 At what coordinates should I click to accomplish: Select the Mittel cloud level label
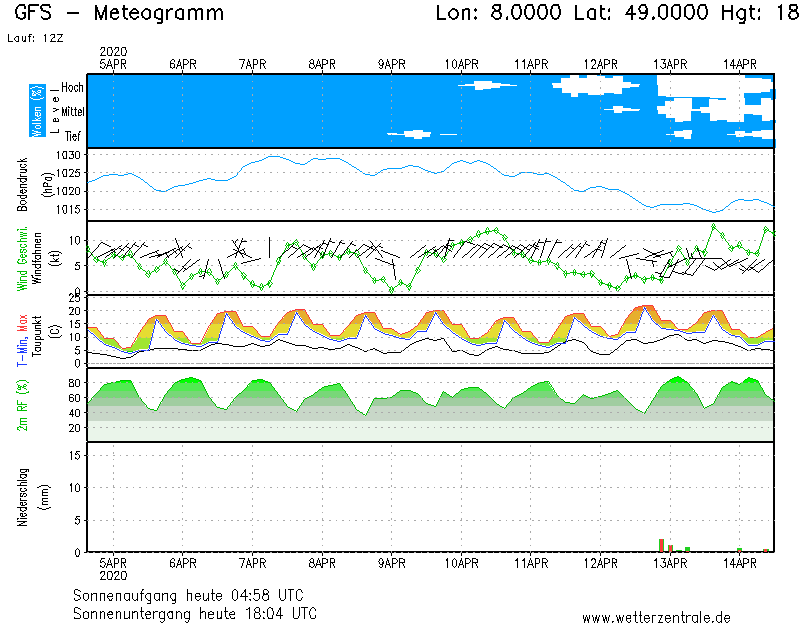[70, 111]
